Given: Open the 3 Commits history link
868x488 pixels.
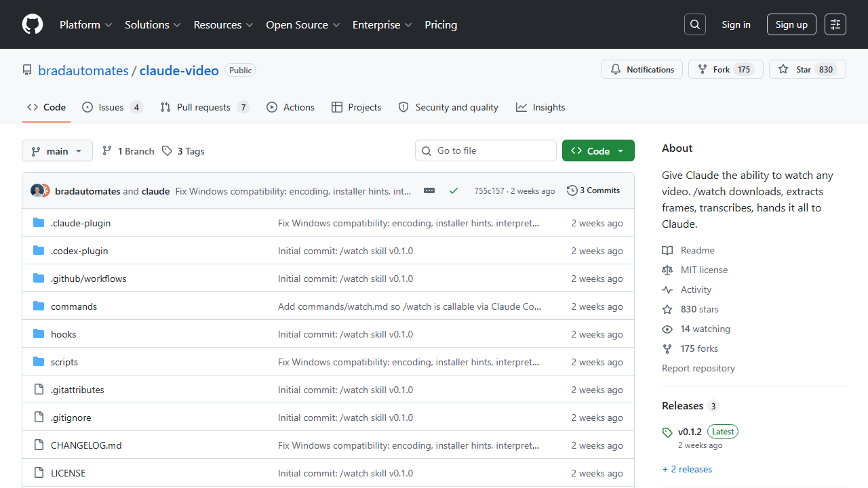Looking at the screenshot, I should pyautogui.click(x=593, y=190).
